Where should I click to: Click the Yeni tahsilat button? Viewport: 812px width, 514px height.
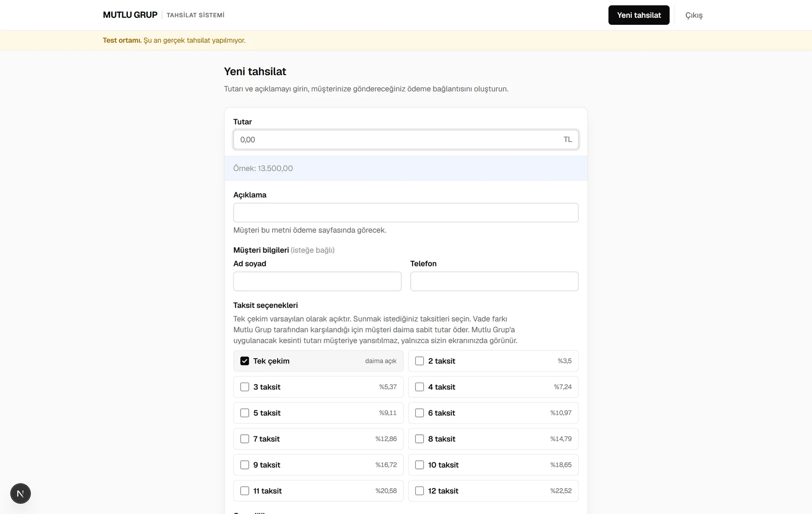point(639,15)
